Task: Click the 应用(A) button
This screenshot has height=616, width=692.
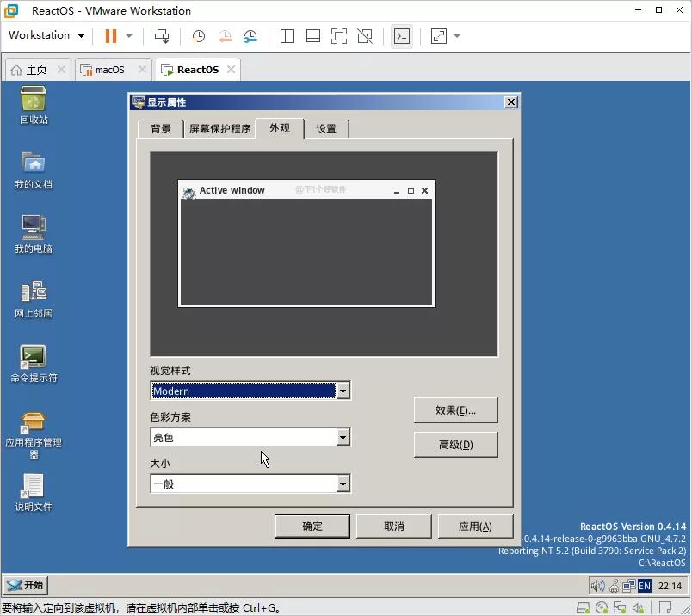Action: pos(475,526)
